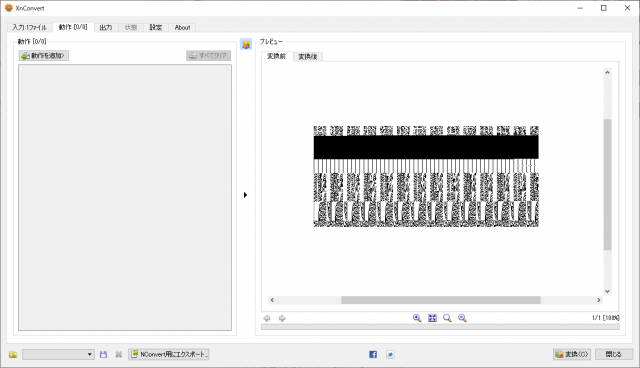Click the fit-to-window zoom icon
Image resolution: width=640 pixels, height=368 pixels.
click(432, 318)
